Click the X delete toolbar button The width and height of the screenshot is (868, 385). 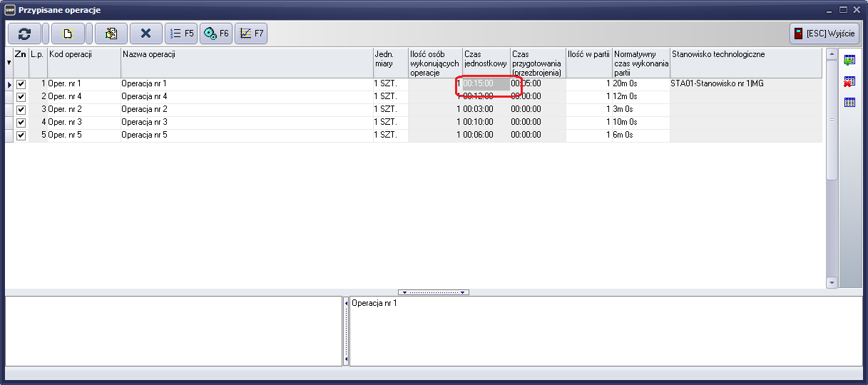pos(146,34)
